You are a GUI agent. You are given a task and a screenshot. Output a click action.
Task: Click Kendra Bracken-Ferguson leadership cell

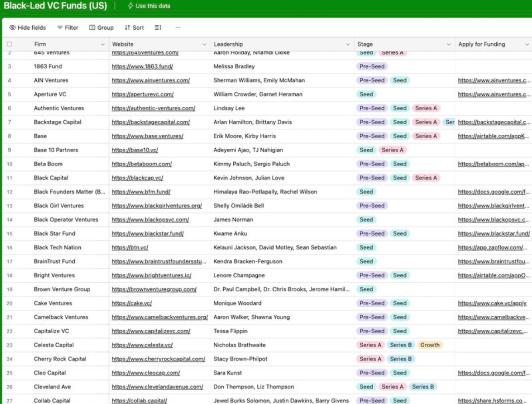click(282, 261)
